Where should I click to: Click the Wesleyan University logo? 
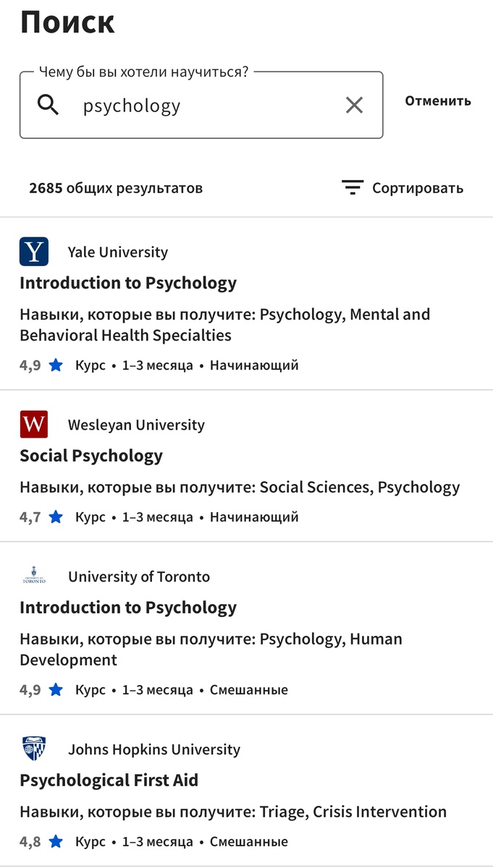point(34,425)
